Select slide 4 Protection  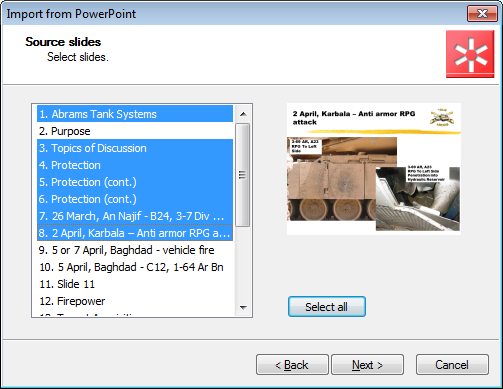[135, 165]
